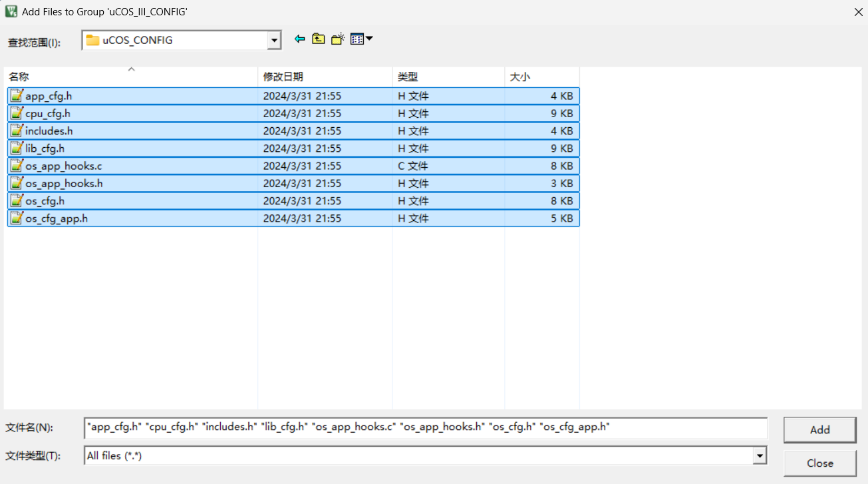Click the cpu_cfg.h file icon

[x=17, y=113]
